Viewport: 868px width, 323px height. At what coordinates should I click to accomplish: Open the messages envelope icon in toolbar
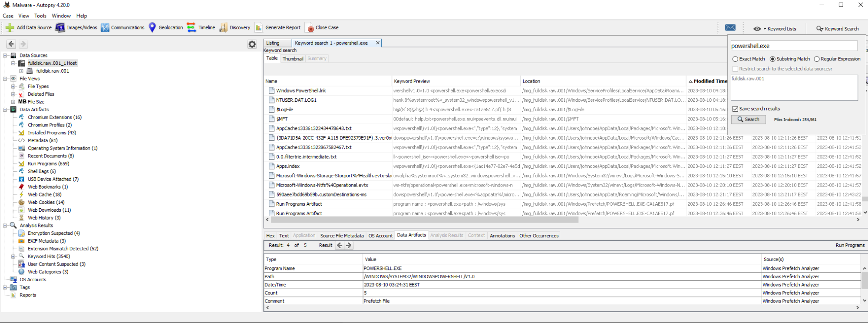[730, 27]
